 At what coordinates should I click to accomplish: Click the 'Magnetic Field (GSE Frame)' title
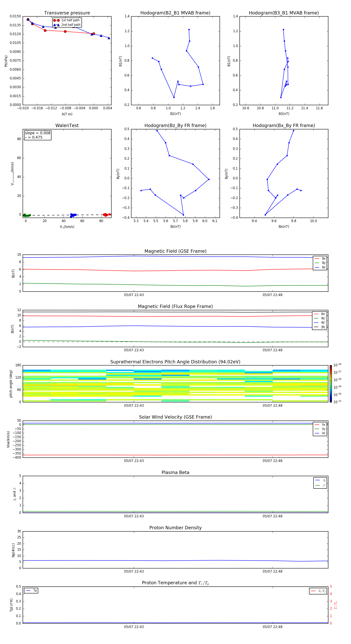pyautogui.click(x=175, y=251)
